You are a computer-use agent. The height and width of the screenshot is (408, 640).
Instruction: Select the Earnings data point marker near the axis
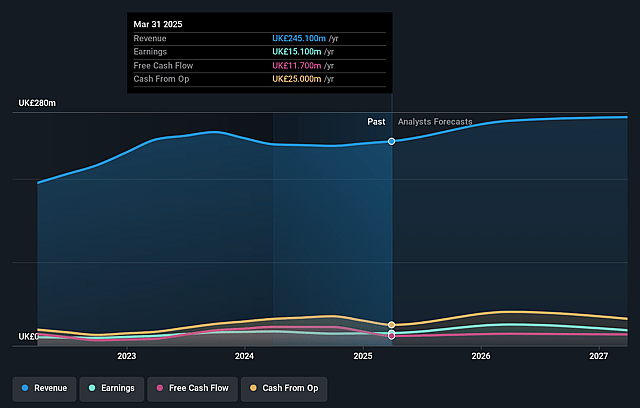(x=392, y=332)
